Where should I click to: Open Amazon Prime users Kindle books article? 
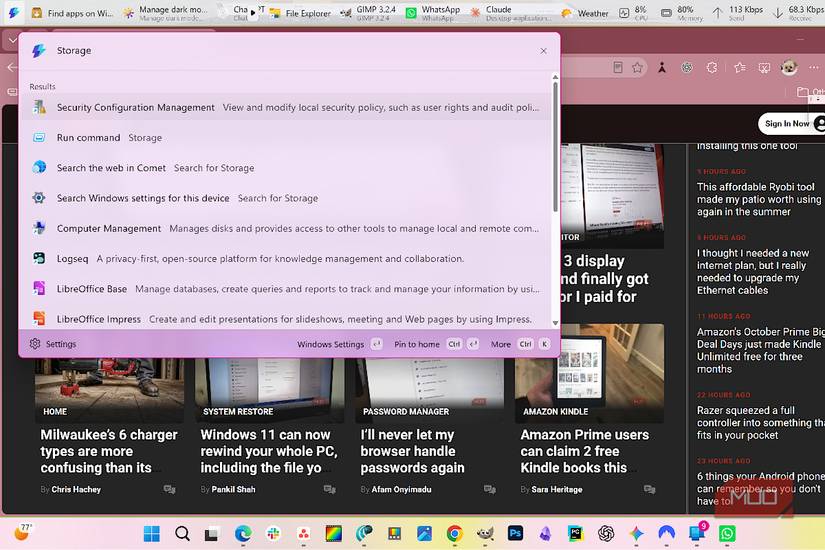tap(585, 451)
